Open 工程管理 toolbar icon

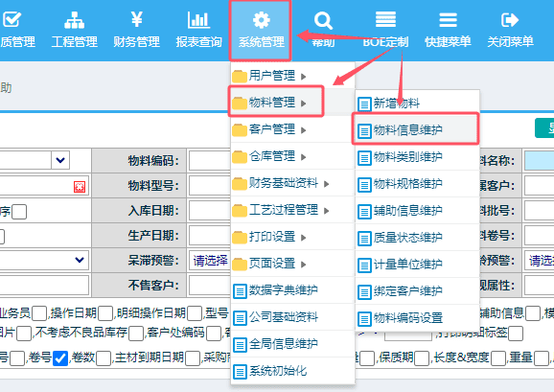pos(74,20)
